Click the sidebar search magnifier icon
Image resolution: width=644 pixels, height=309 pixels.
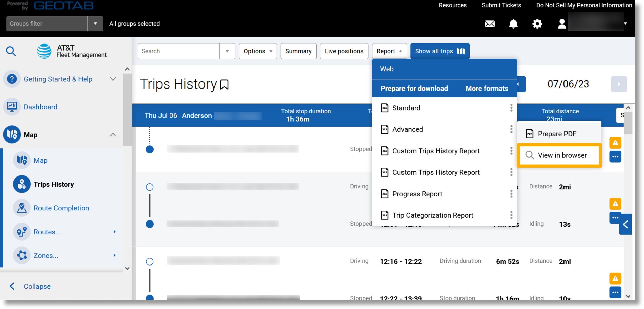coord(11,51)
